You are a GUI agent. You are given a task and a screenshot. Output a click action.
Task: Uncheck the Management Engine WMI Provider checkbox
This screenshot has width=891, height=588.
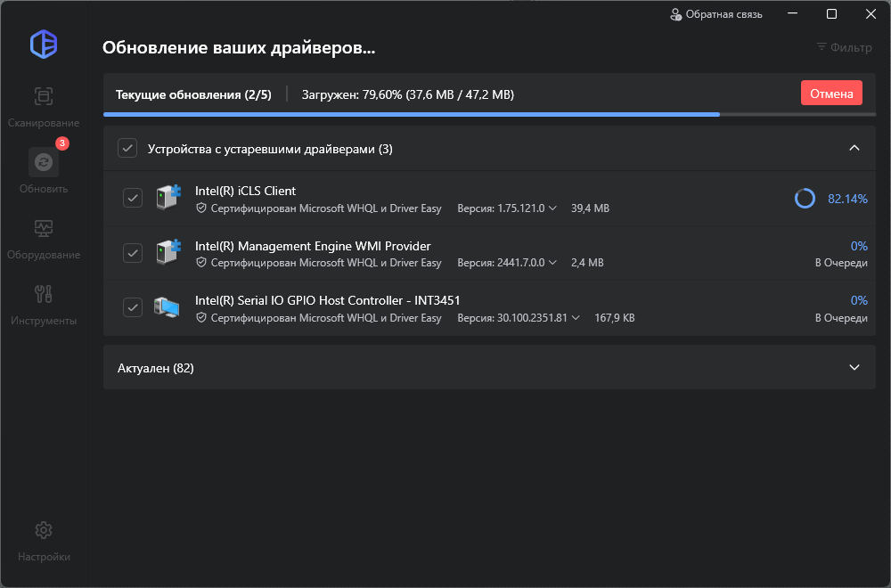pyautogui.click(x=133, y=252)
